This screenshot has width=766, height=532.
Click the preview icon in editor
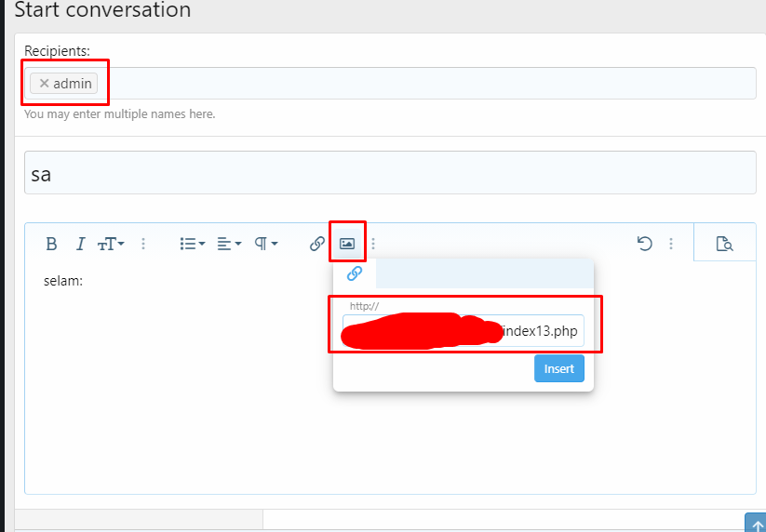[724, 244]
